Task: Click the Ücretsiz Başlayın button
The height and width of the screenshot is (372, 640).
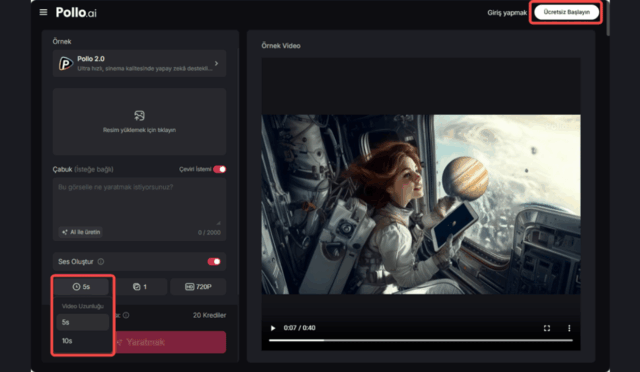Action: tap(567, 12)
